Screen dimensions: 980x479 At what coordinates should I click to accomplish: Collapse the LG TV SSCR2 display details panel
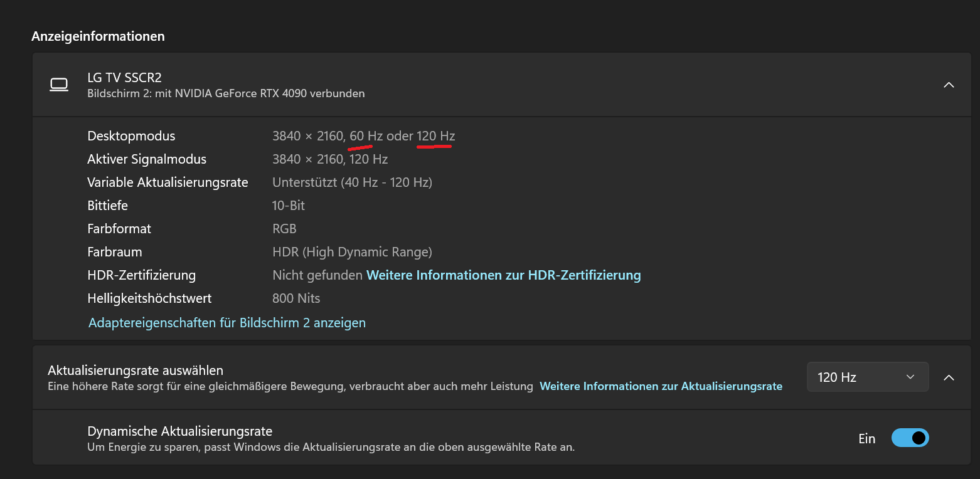pos(949,85)
